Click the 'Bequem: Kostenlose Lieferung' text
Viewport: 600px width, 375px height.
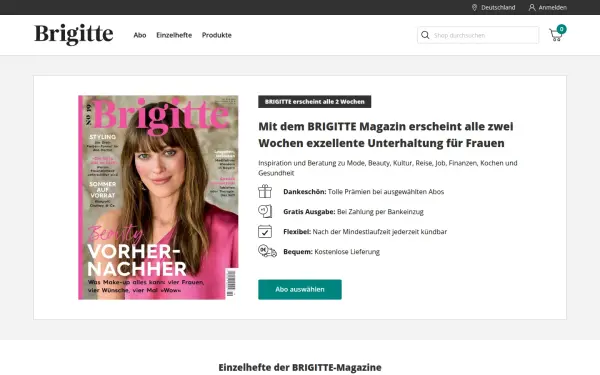click(331, 252)
